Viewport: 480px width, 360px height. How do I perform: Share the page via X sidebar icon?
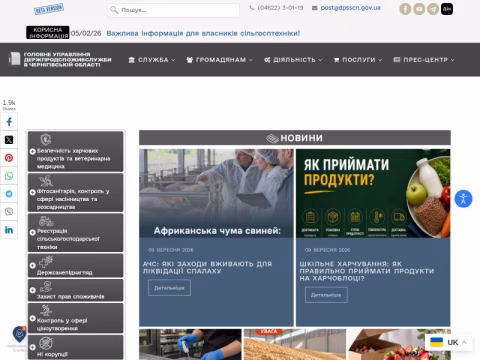(9, 140)
